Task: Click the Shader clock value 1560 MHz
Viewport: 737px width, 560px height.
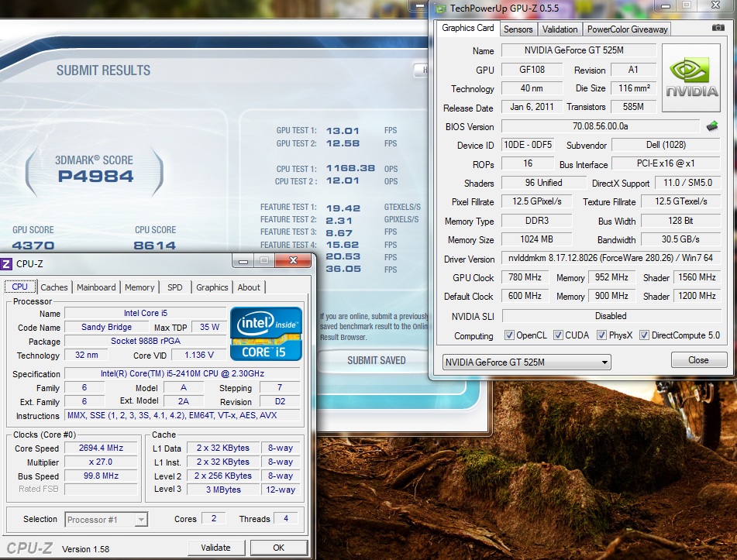Action: [x=697, y=277]
